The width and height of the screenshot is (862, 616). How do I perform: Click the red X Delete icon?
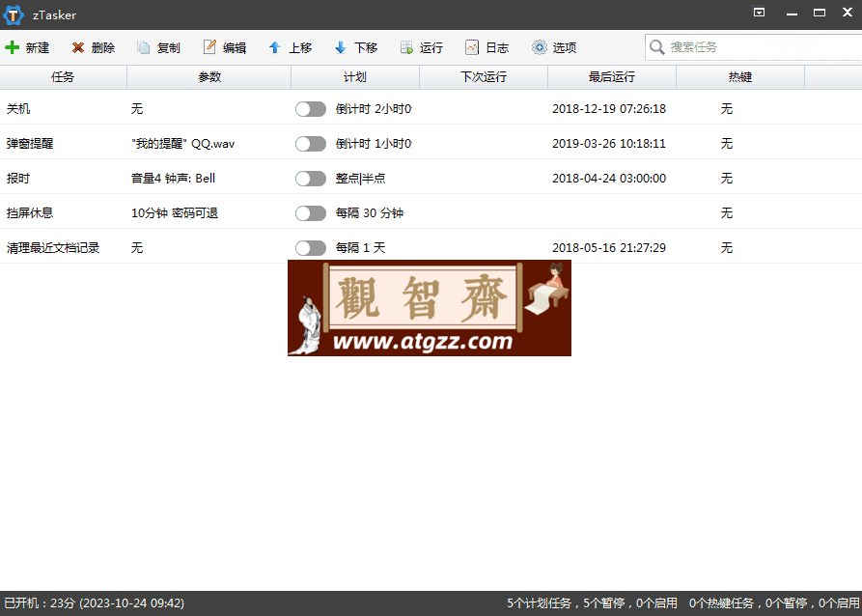click(x=78, y=48)
